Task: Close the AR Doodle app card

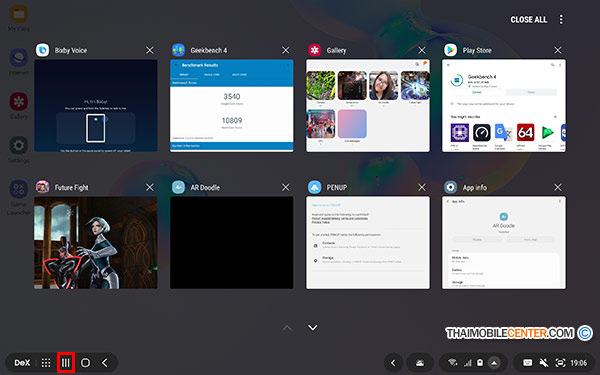Action: (x=285, y=187)
